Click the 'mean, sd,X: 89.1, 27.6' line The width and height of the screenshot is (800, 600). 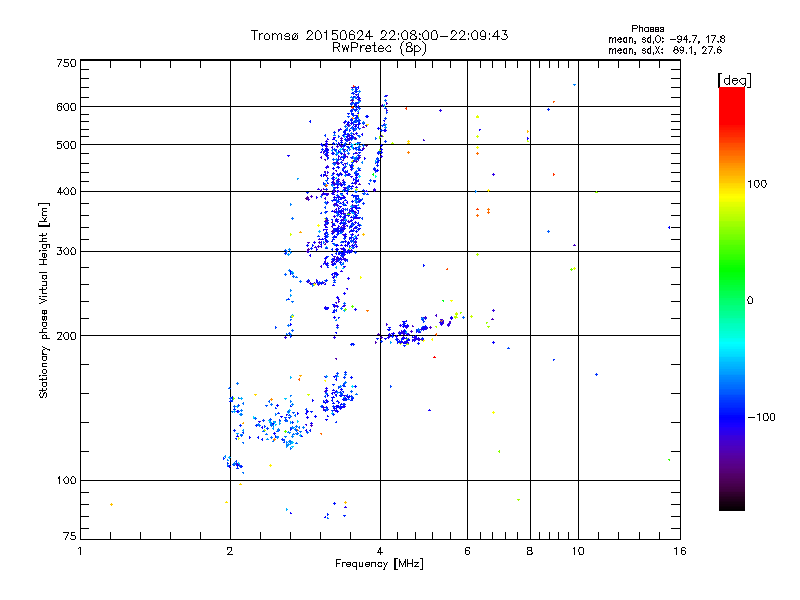[x=665, y=51]
